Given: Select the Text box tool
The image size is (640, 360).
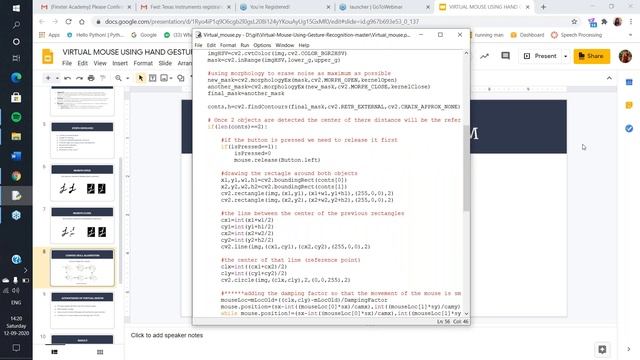Looking at the screenshot, I should [x=152, y=78].
